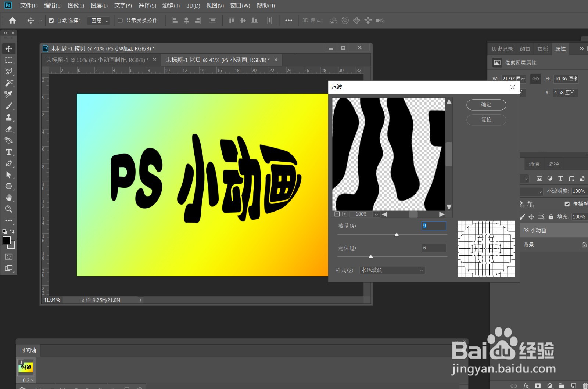Open the 图层 dropdown in the options bar
Screen dimensions: 588x389
pyautogui.click(x=98, y=21)
